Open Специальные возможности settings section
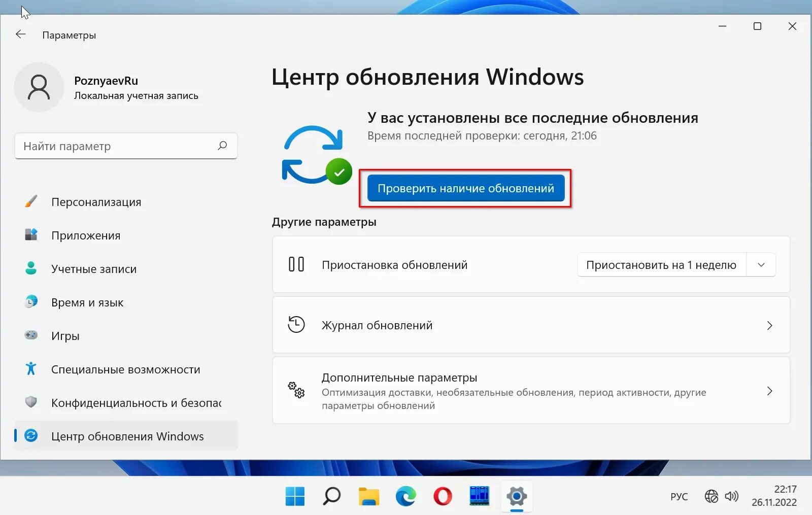Viewport: 812px width, 515px height. pyautogui.click(x=126, y=369)
